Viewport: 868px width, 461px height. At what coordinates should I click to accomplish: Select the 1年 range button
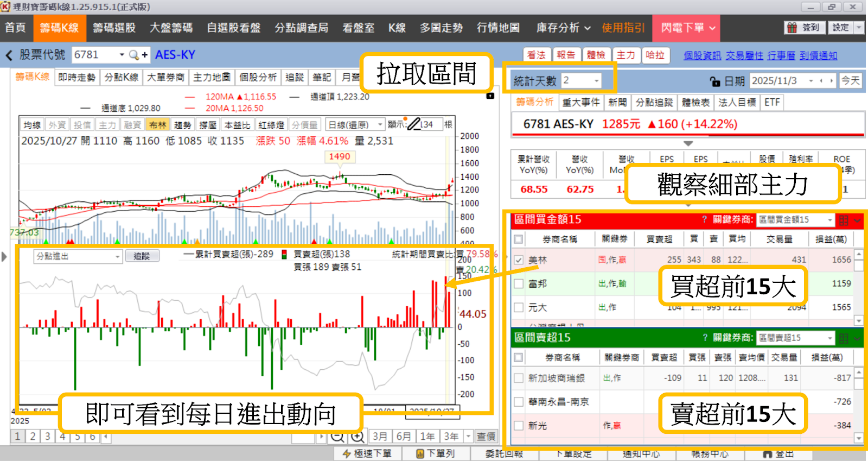(x=427, y=437)
